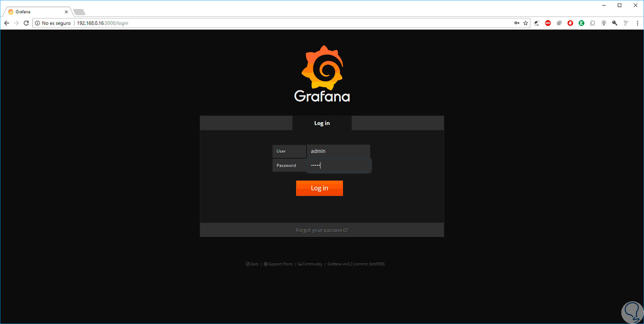Focus the User input field
The width and height of the screenshot is (644, 324).
pos(338,151)
